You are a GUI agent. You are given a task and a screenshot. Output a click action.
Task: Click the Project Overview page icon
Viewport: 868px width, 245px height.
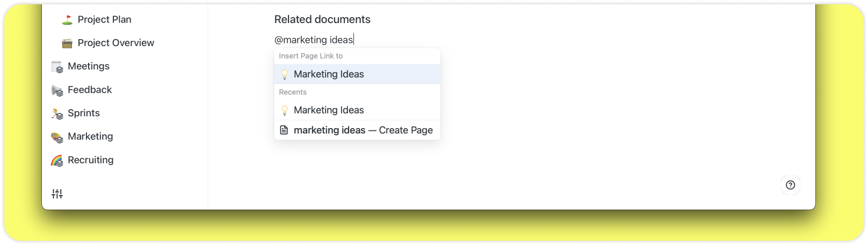pos(67,43)
